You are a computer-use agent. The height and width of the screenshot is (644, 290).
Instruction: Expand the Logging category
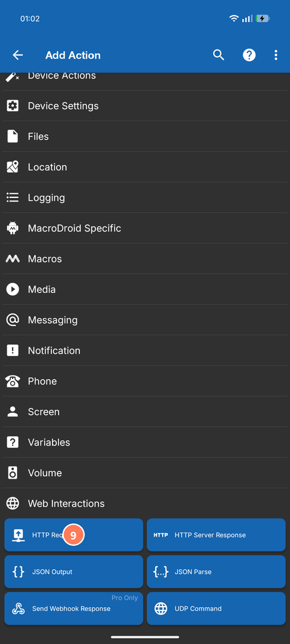[145, 197]
